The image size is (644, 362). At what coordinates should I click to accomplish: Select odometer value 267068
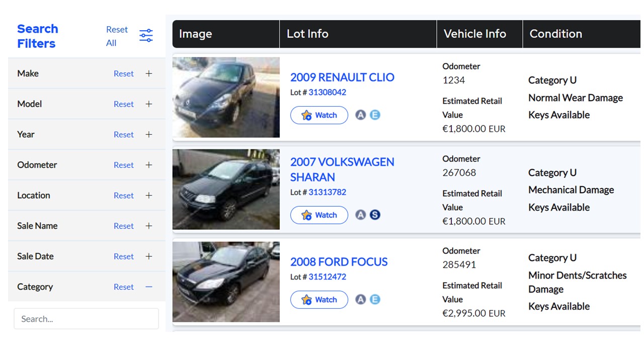[x=459, y=172]
